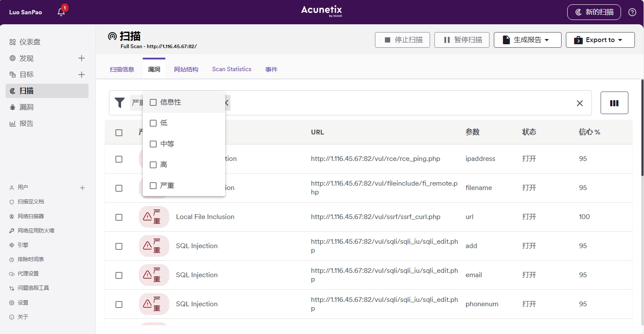This screenshot has width=644, height=334.
Task: Open the help question mark icon
Action: point(632,12)
